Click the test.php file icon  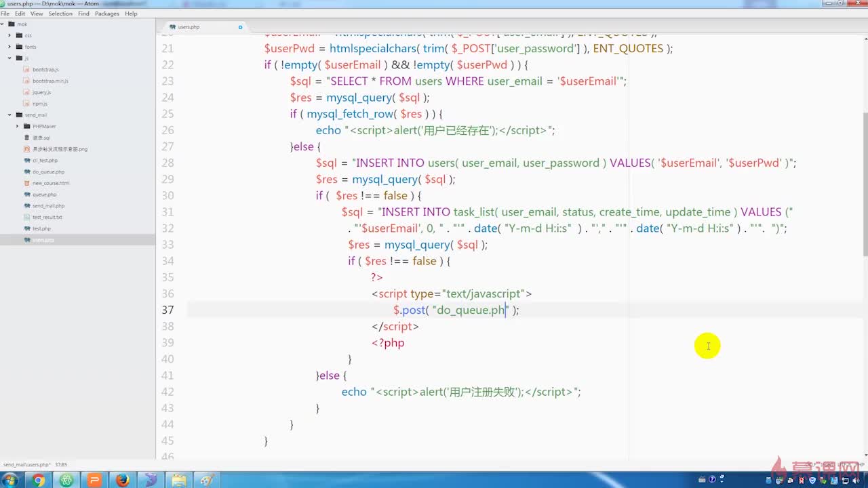27,228
